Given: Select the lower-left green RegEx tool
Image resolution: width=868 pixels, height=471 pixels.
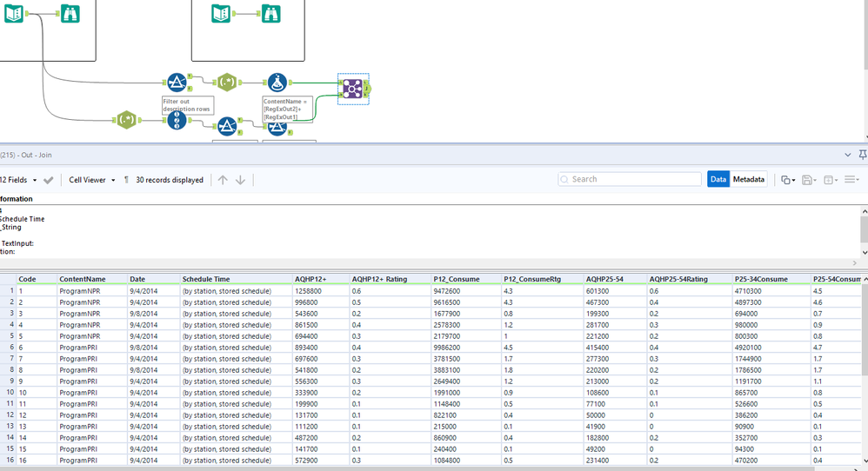Looking at the screenshot, I should click(x=127, y=120).
